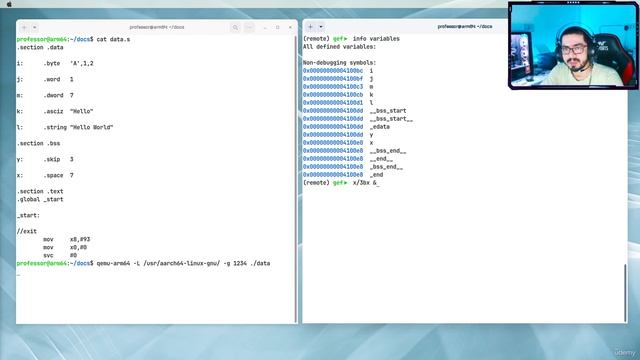Click the symbol 'y' in variables list

[x=371, y=135]
